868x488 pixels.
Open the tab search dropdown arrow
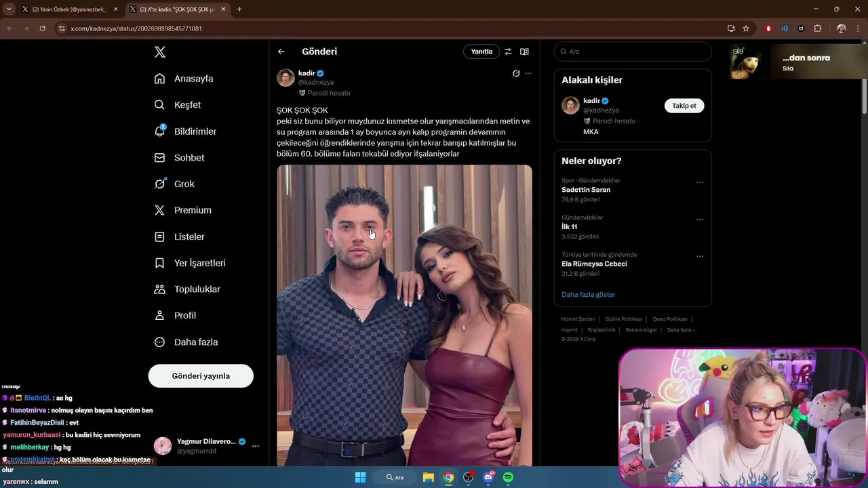click(9, 9)
